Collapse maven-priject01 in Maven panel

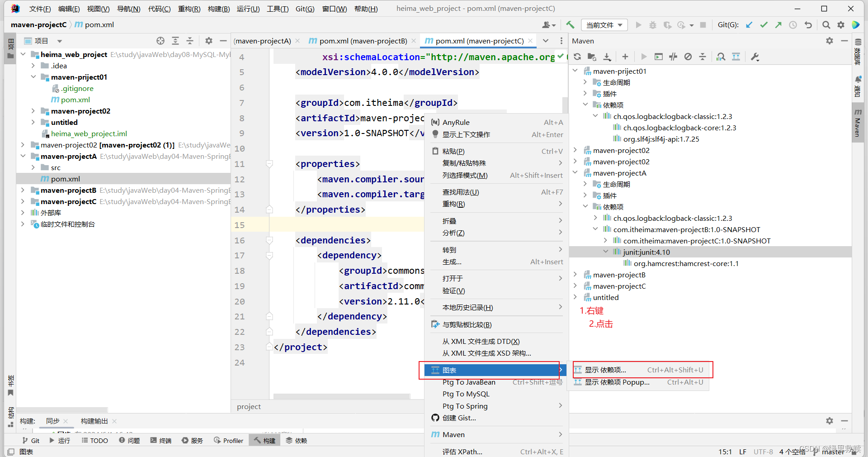(575, 71)
